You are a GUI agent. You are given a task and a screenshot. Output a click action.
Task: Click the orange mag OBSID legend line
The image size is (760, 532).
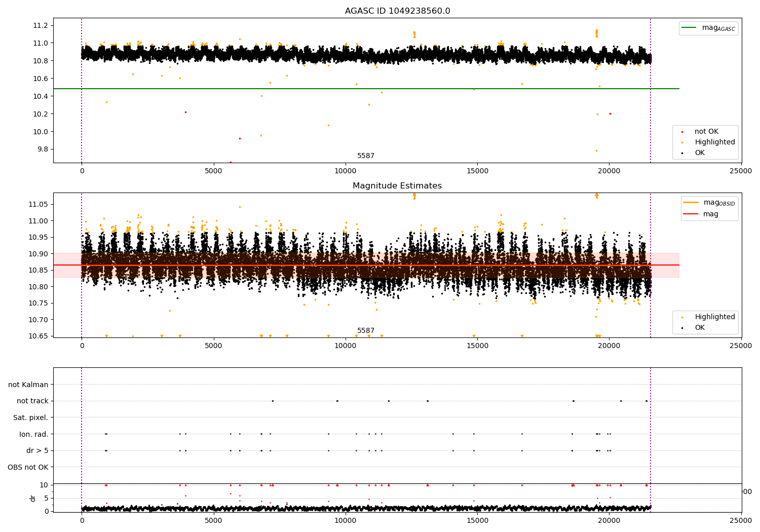(x=691, y=203)
